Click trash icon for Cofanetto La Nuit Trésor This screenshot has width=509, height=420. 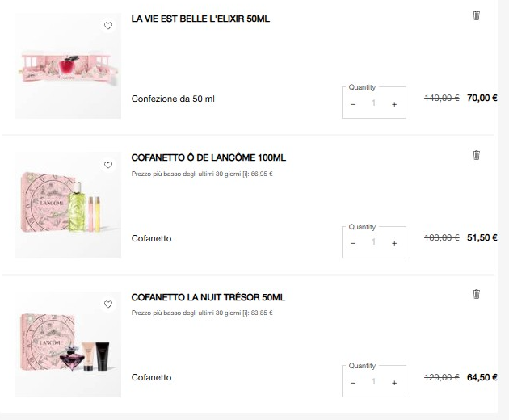click(x=476, y=294)
